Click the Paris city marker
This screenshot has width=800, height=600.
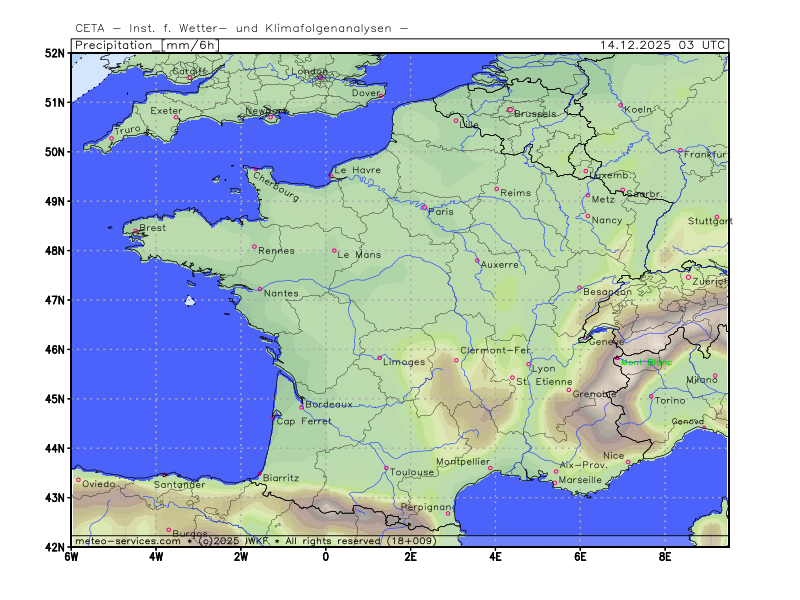point(423,207)
